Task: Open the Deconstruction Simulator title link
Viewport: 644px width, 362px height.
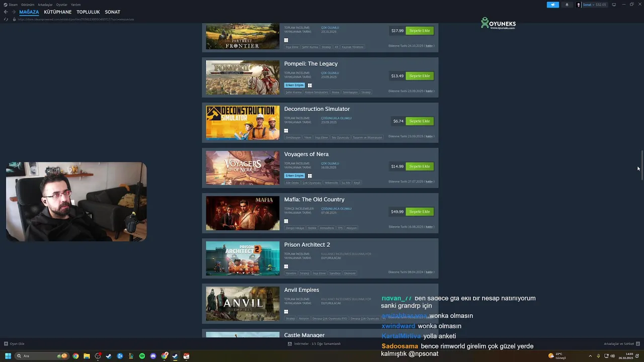Action: (317, 109)
